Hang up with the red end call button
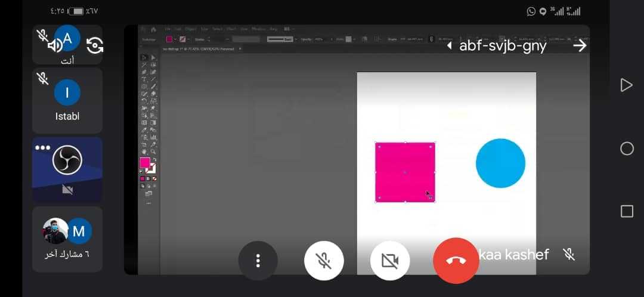 [456, 261]
